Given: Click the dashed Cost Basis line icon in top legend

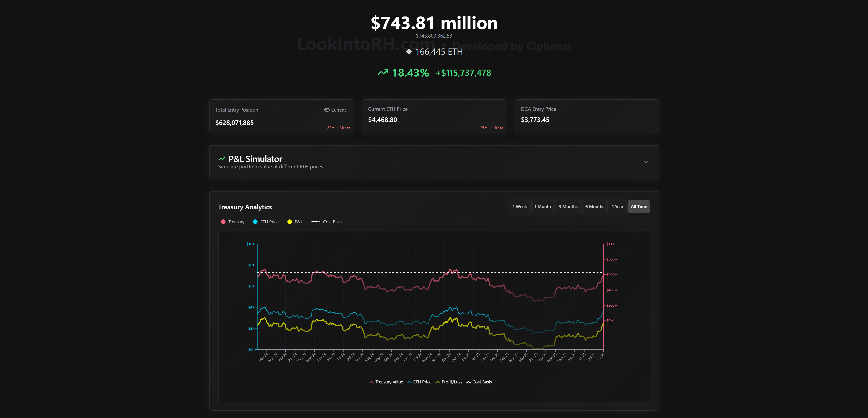Looking at the screenshot, I should pos(316,222).
